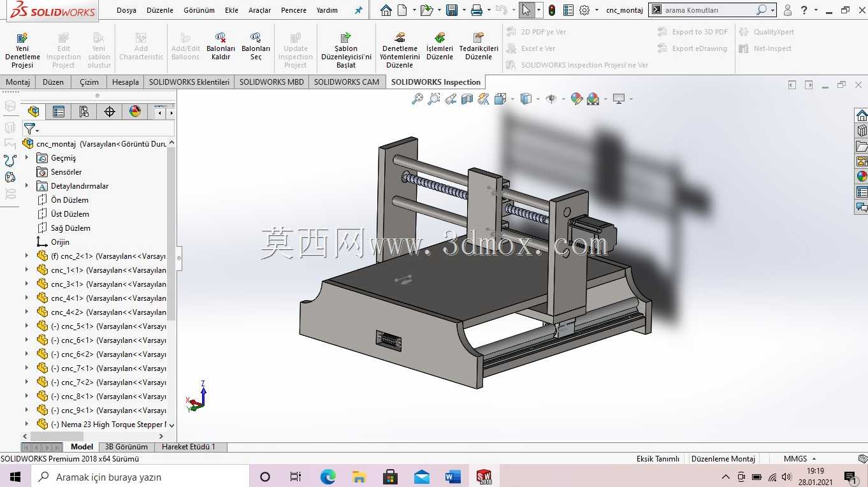The height and width of the screenshot is (487, 868).
Task: Select Orijin in feature tree
Action: tap(60, 242)
